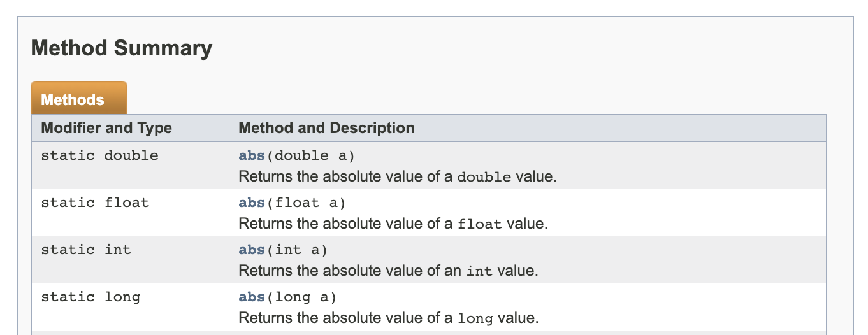The width and height of the screenshot is (868, 335).
Task: Click the Method Summary heading
Action: [122, 48]
